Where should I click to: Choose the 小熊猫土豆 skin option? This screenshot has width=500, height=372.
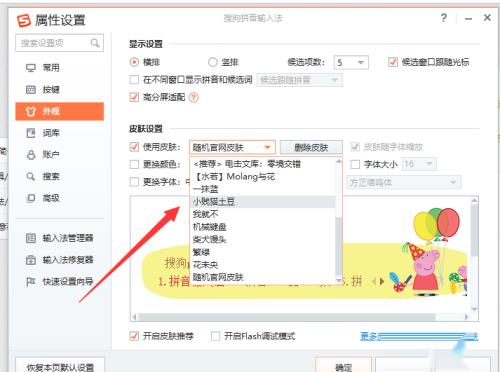(x=262, y=202)
